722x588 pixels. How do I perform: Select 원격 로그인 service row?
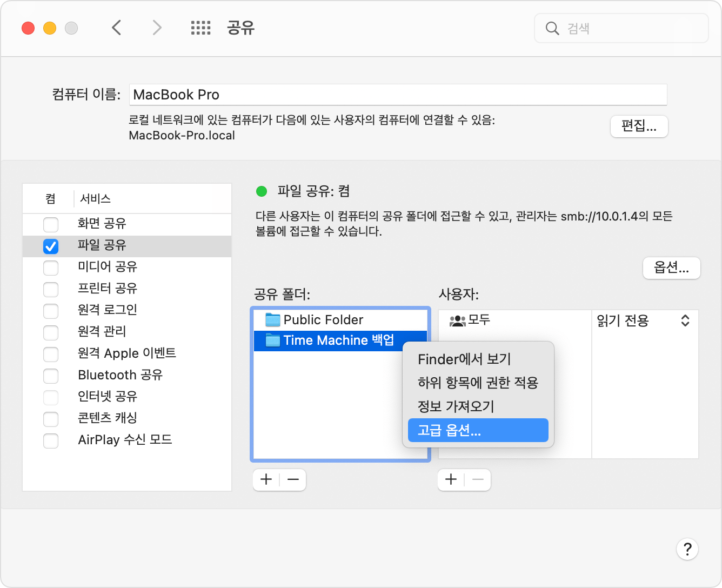pyautogui.click(x=127, y=311)
